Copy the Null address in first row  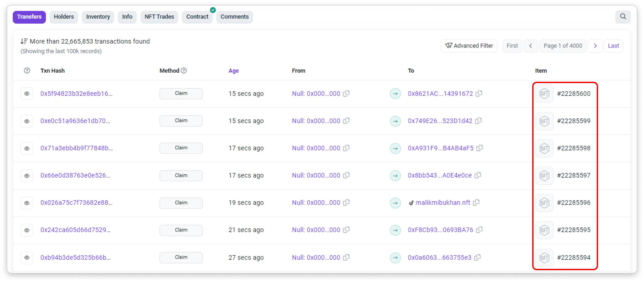(x=346, y=93)
